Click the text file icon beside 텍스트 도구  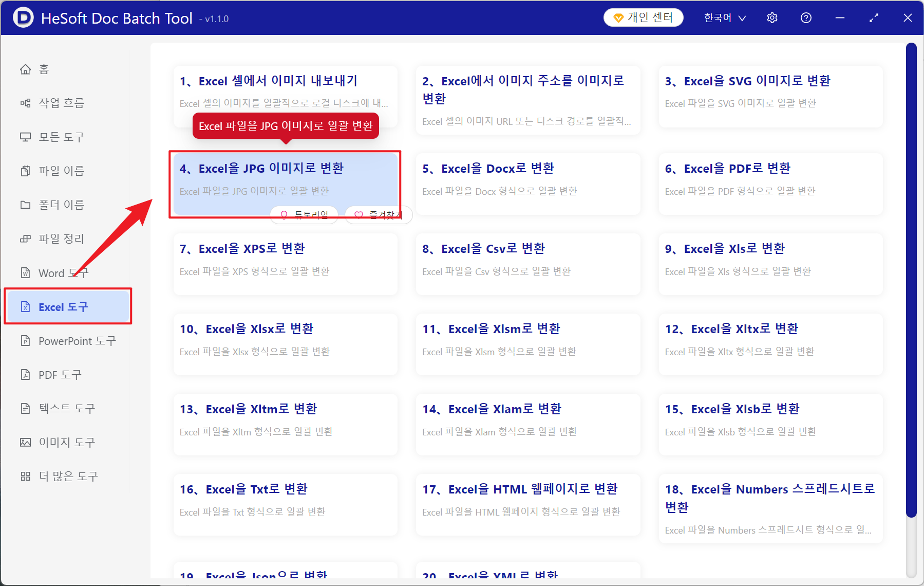pos(25,408)
